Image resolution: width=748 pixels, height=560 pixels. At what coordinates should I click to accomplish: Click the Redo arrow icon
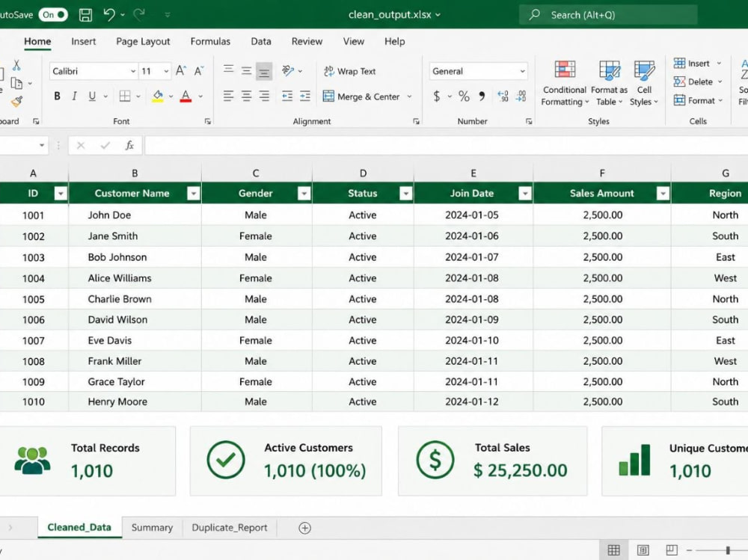coord(139,15)
